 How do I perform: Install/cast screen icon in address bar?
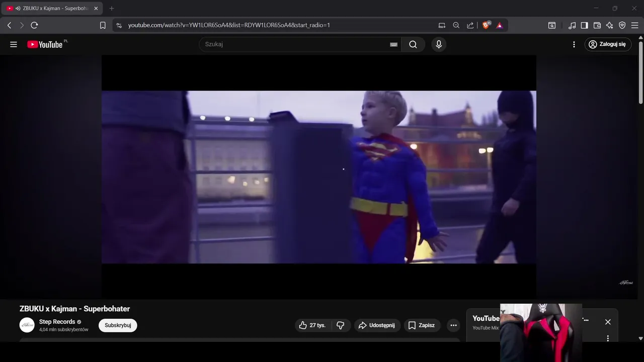pyautogui.click(x=442, y=25)
